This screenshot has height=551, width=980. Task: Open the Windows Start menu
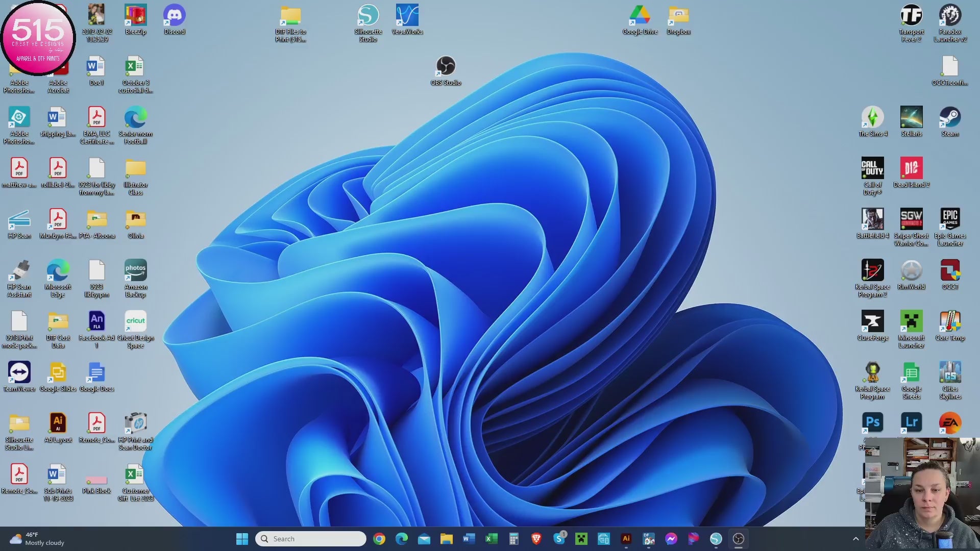tap(242, 539)
